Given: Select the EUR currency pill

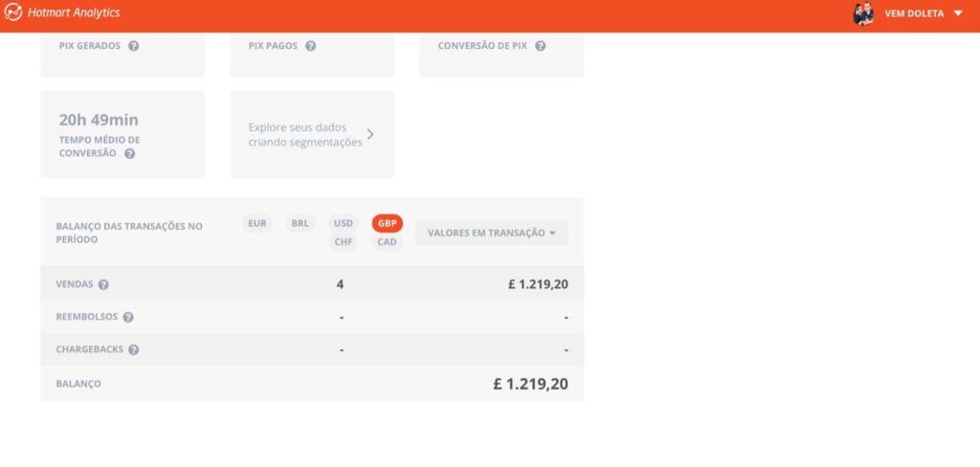Looking at the screenshot, I should point(257,223).
